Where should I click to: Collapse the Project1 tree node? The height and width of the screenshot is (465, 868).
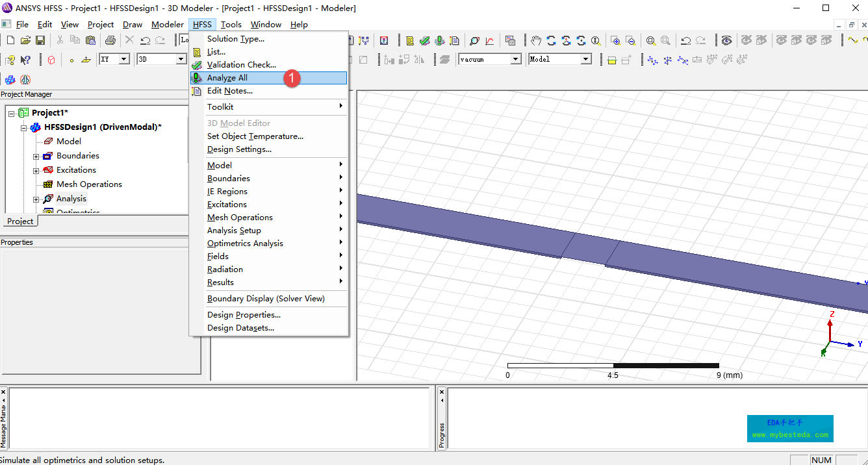tap(12, 113)
